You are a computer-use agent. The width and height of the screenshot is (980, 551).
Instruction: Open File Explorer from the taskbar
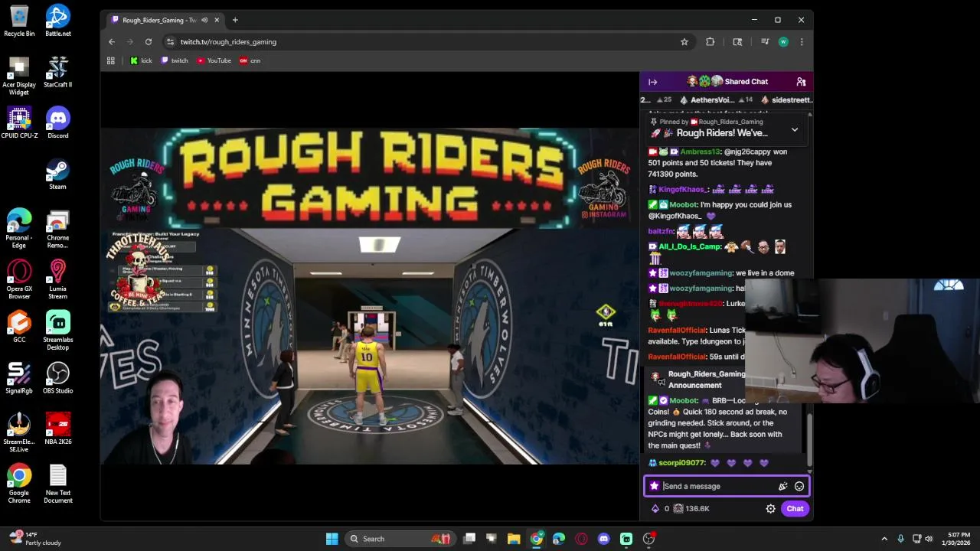click(514, 539)
